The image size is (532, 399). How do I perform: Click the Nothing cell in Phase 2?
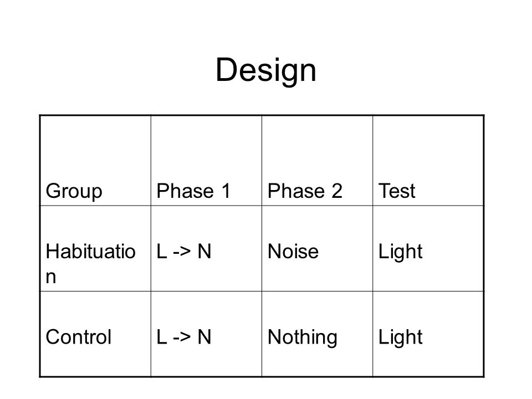click(x=317, y=334)
